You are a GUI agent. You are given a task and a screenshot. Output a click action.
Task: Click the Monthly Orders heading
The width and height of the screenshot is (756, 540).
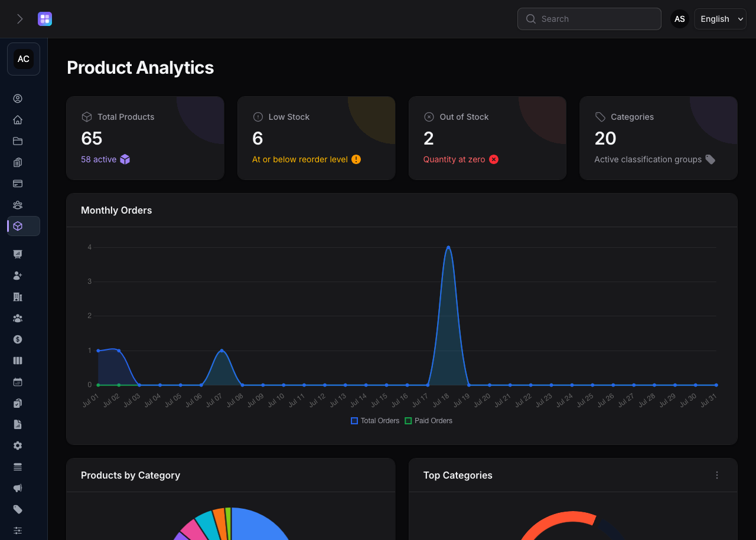[x=116, y=210]
